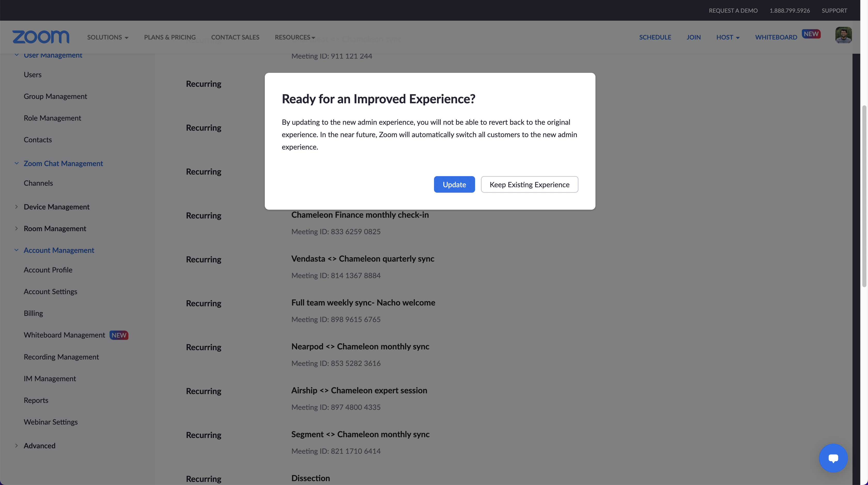The height and width of the screenshot is (485, 868).
Task: Open the Solutions dropdown menu
Action: pos(107,37)
